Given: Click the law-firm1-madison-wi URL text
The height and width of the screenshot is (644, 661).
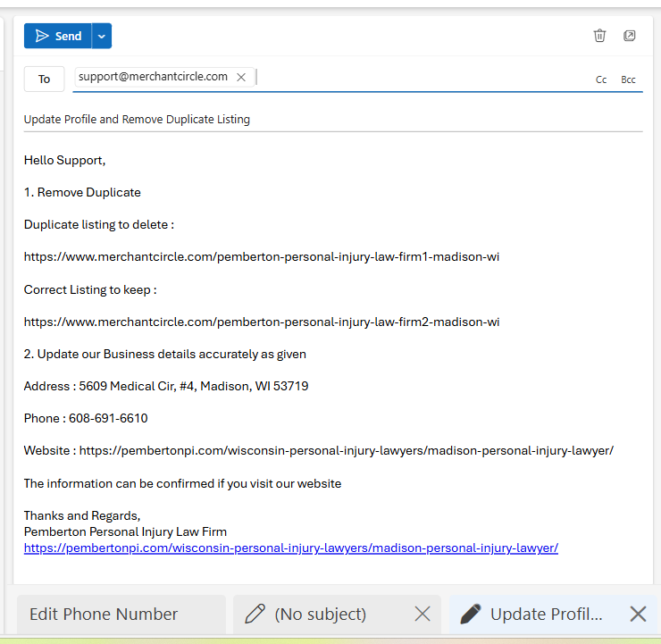Looking at the screenshot, I should coord(262,256).
